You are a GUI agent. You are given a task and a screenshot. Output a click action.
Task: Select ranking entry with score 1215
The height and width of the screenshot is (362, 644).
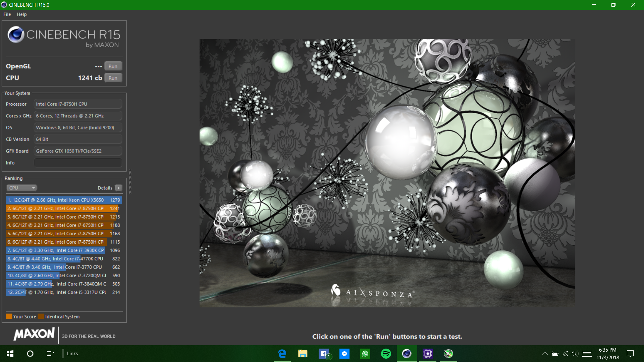(x=64, y=217)
